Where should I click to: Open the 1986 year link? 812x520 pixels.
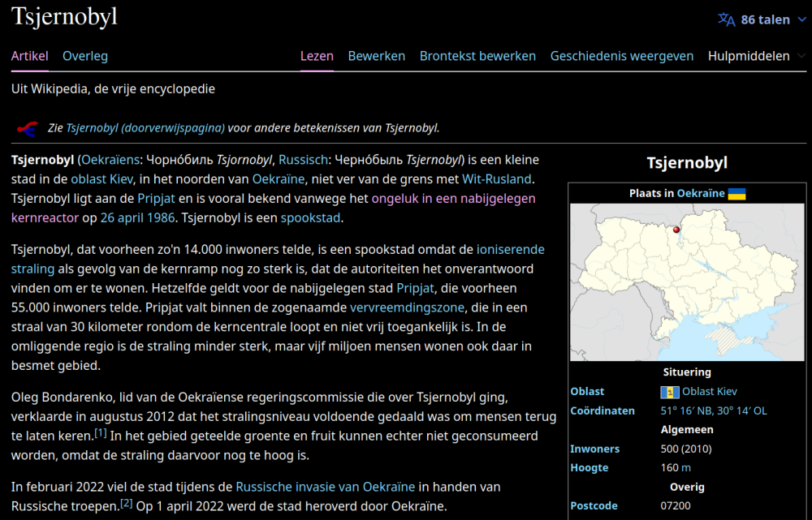pos(162,217)
